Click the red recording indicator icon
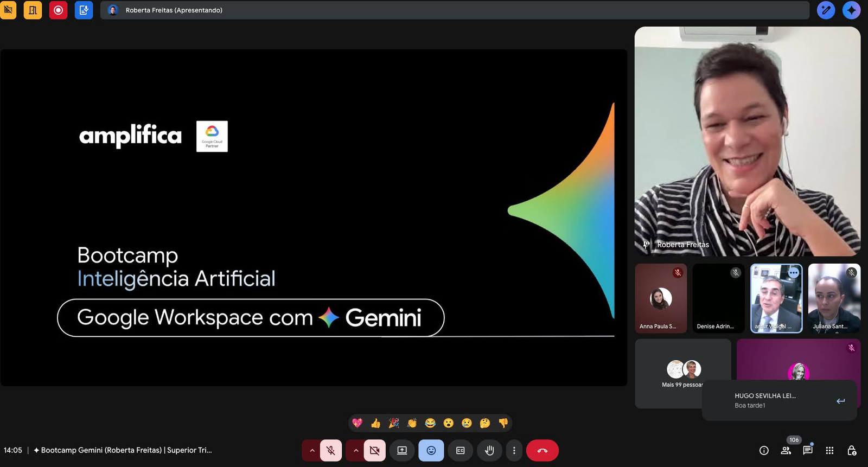 click(x=58, y=10)
